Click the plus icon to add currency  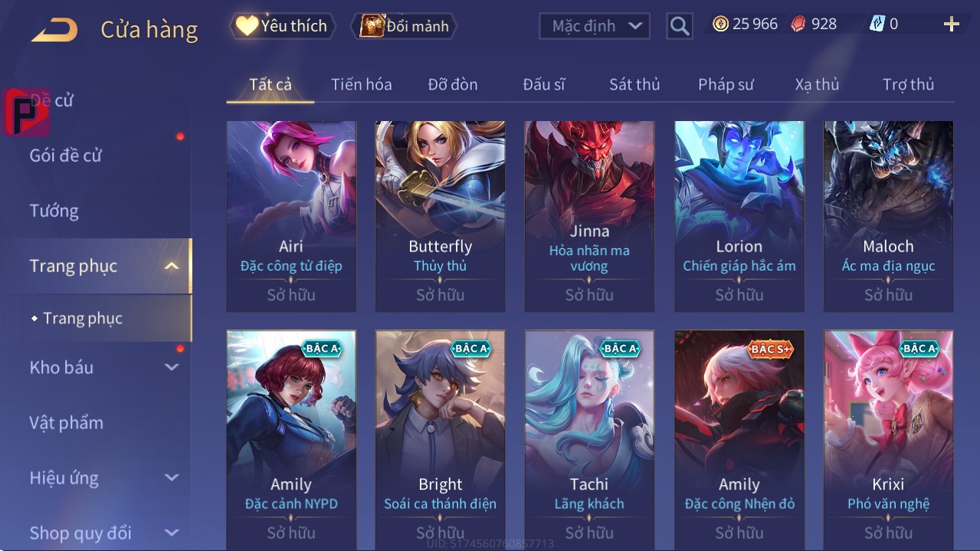point(951,25)
